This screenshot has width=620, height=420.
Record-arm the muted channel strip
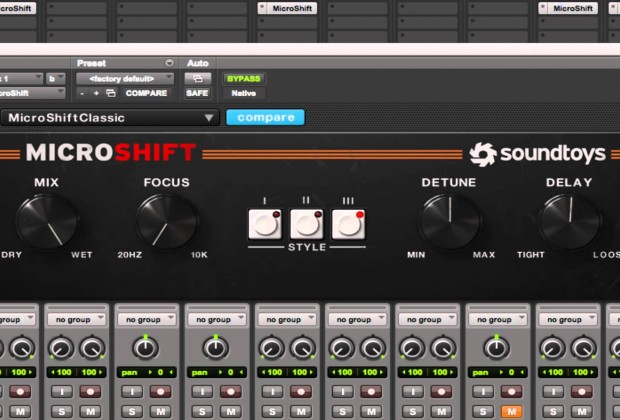point(511,392)
